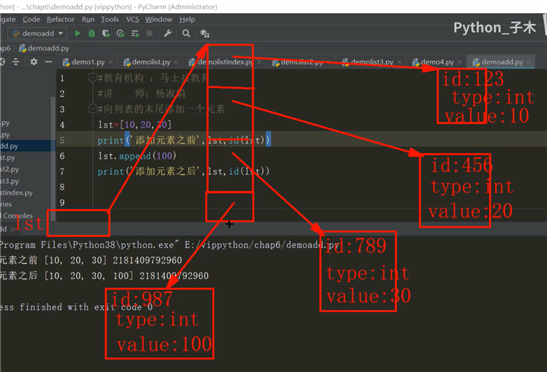Open st2.py in project tree
This screenshot has height=372, width=547.
10,170
